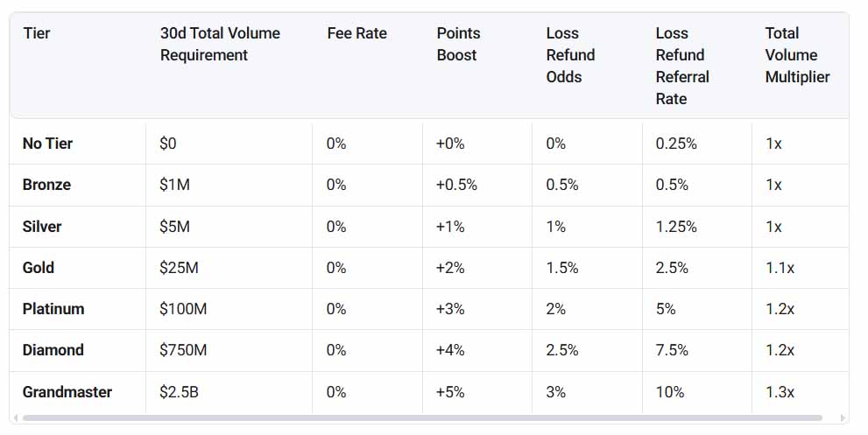Select the Tier column header

(x=37, y=33)
